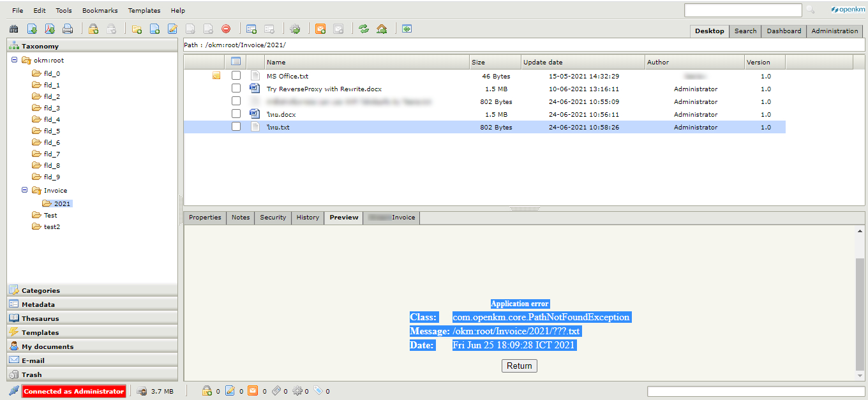The height and width of the screenshot is (400, 868).
Task: Collapse the okm:root tree node
Action: pos(15,60)
